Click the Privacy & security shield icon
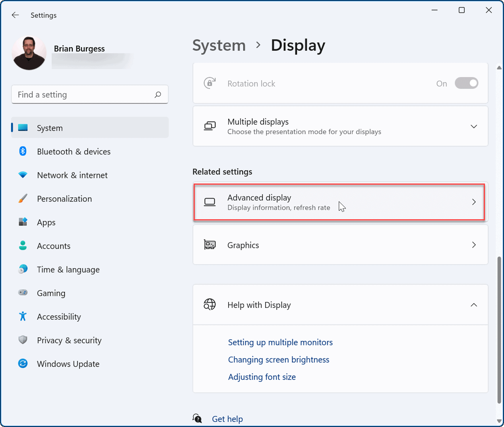 coord(23,340)
